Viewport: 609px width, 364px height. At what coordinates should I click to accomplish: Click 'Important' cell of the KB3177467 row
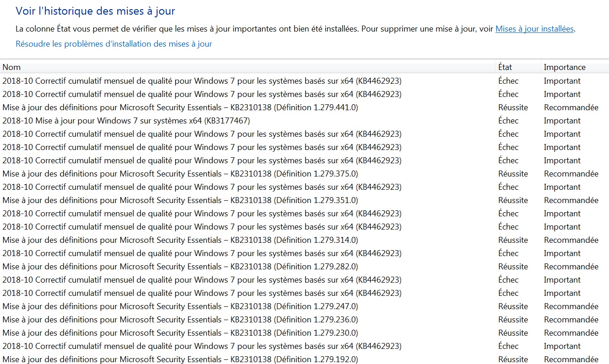(x=562, y=121)
